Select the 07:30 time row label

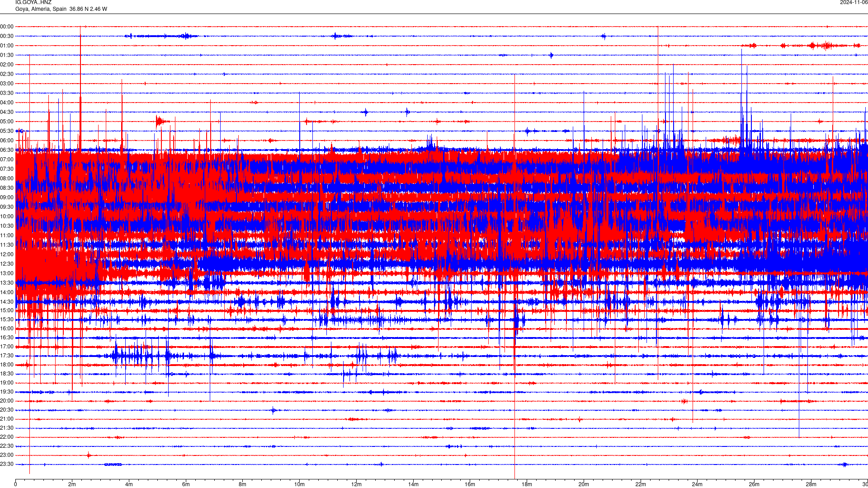[7, 169]
